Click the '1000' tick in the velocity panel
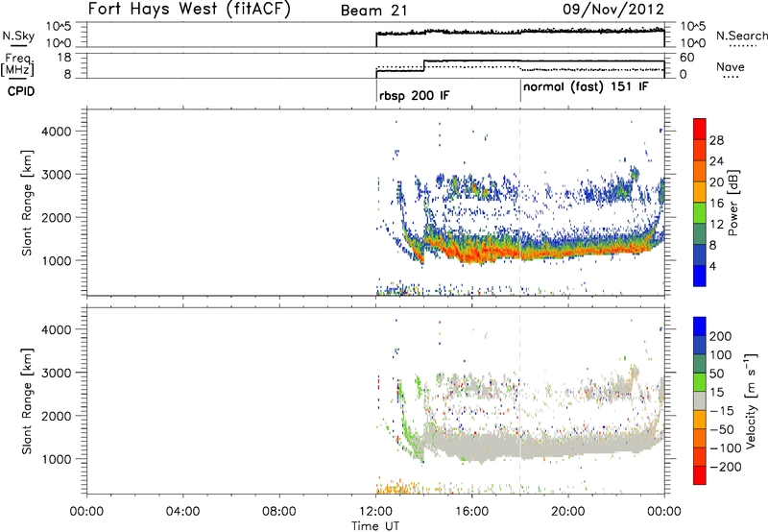 tap(57, 459)
